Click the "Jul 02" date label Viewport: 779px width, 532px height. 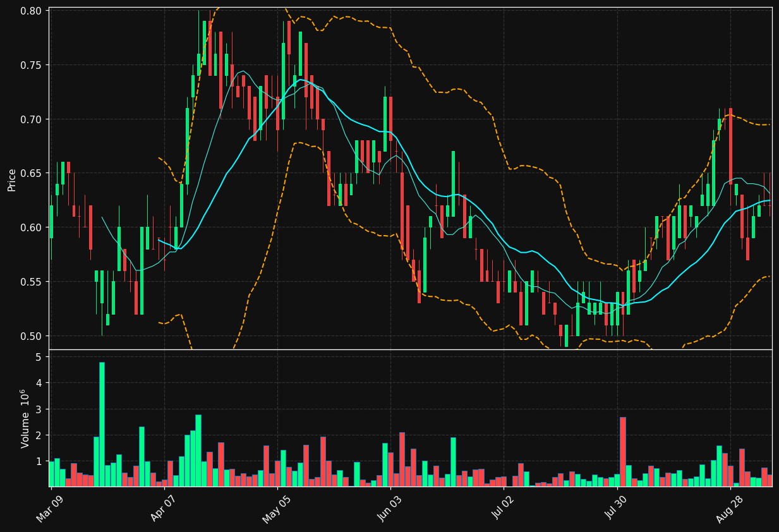point(503,508)
